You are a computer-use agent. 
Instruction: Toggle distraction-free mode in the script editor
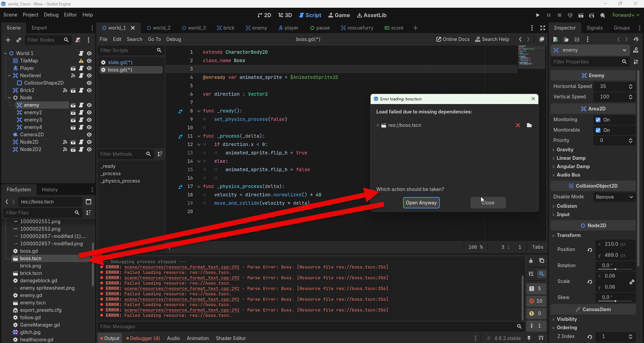543,28
